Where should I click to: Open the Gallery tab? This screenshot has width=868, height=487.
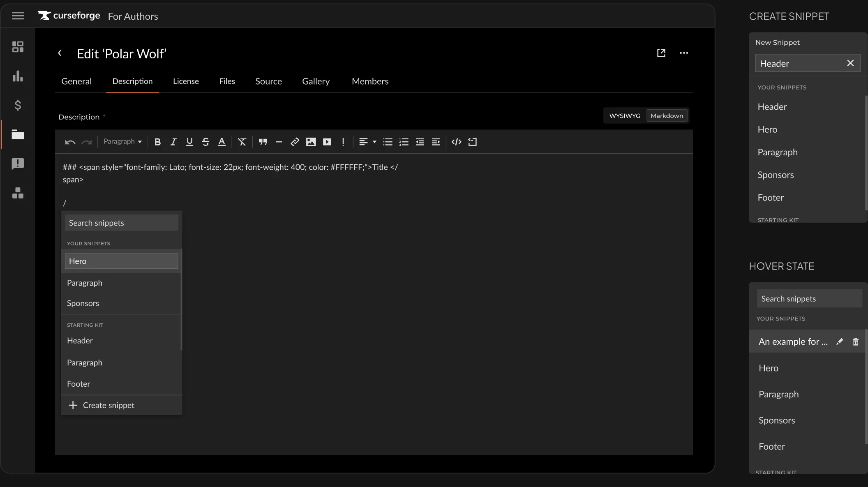[x=316, y=81]
